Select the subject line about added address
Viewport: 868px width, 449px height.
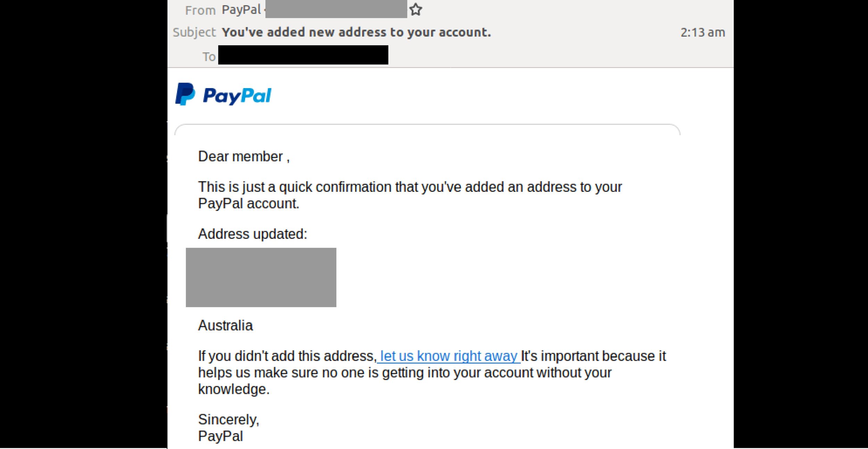tap(356, 32)
